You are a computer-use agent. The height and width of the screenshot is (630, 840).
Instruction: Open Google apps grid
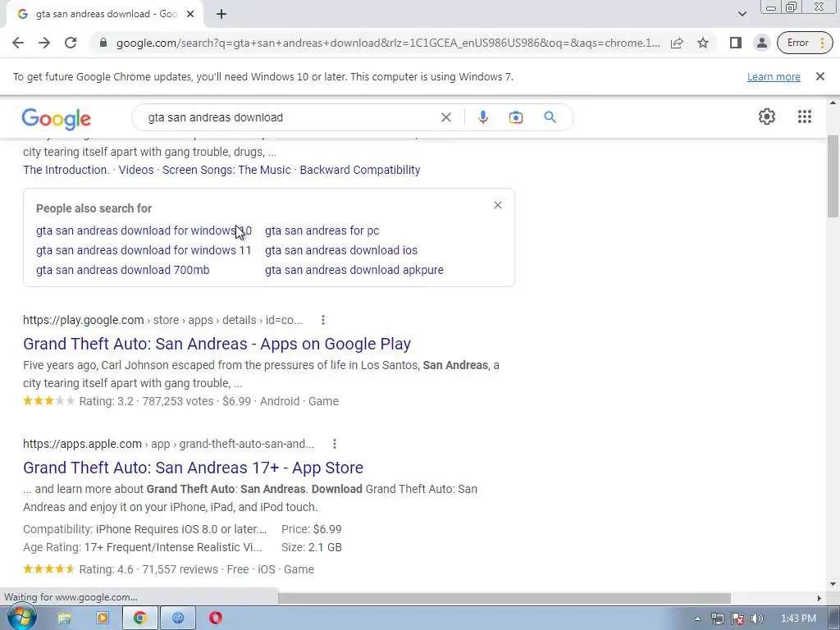[x=804, y=116]
